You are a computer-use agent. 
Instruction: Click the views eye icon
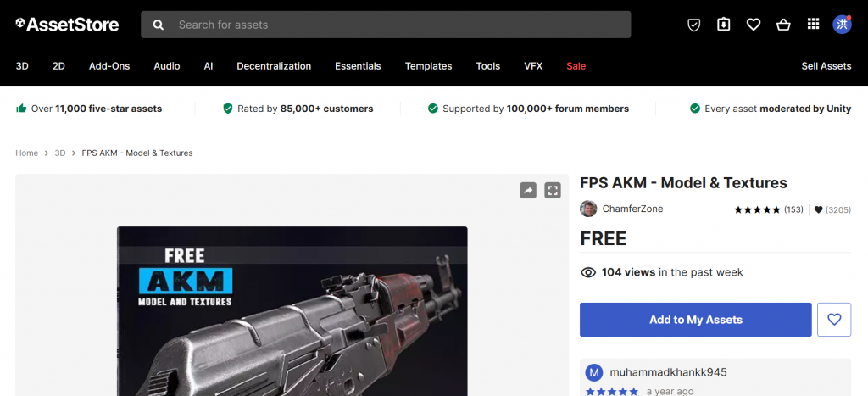point(588,272)
